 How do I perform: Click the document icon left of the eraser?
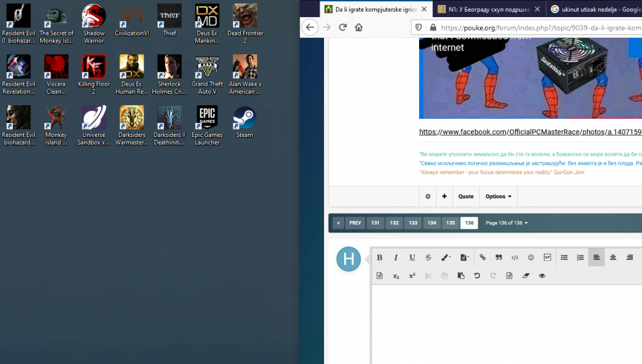[509, 276]
